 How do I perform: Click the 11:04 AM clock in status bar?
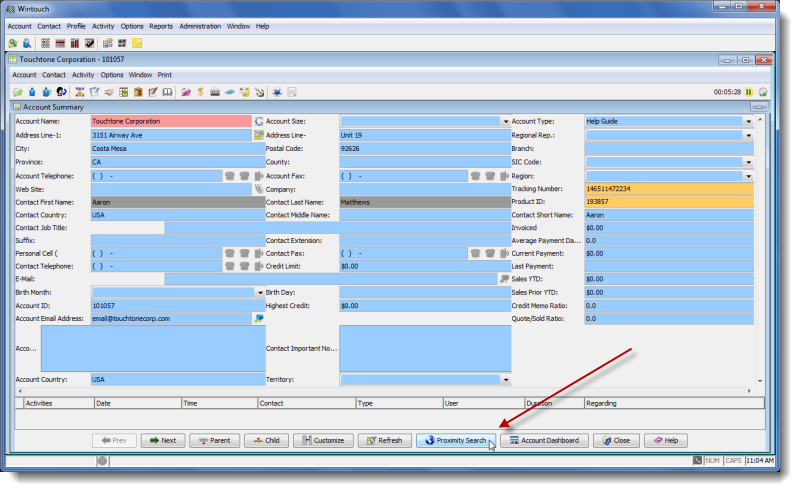(x=759, y=460)
